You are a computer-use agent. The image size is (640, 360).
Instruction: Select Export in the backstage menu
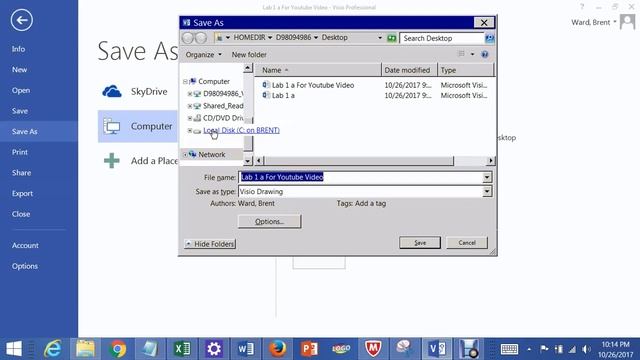22,194
